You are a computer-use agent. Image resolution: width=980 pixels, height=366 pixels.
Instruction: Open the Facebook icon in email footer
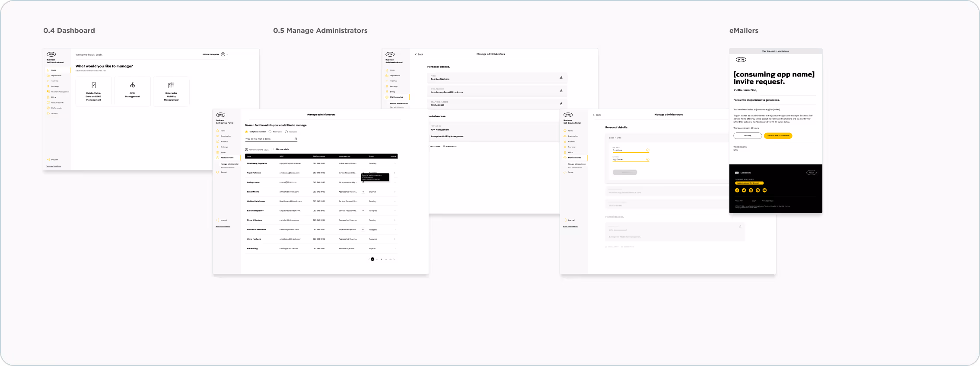737,190
